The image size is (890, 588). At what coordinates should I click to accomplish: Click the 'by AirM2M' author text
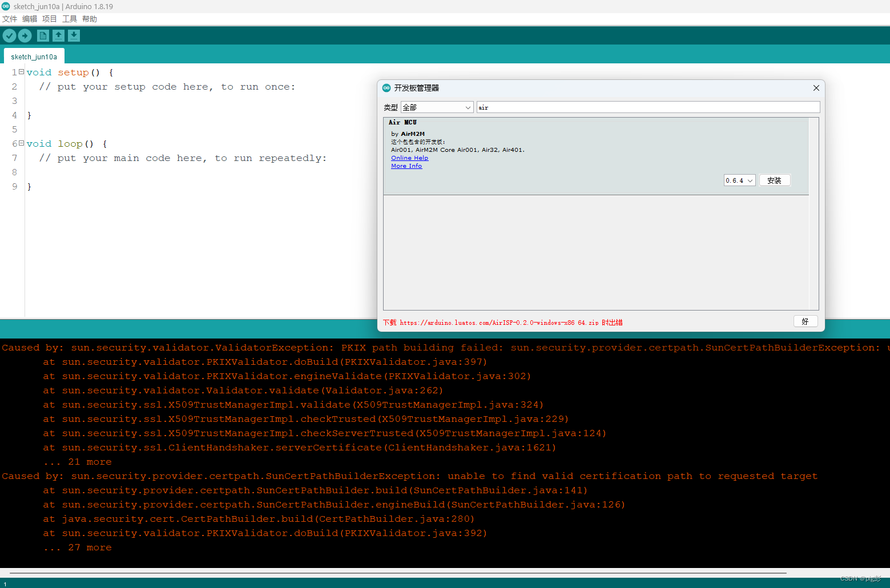[408, 134]
